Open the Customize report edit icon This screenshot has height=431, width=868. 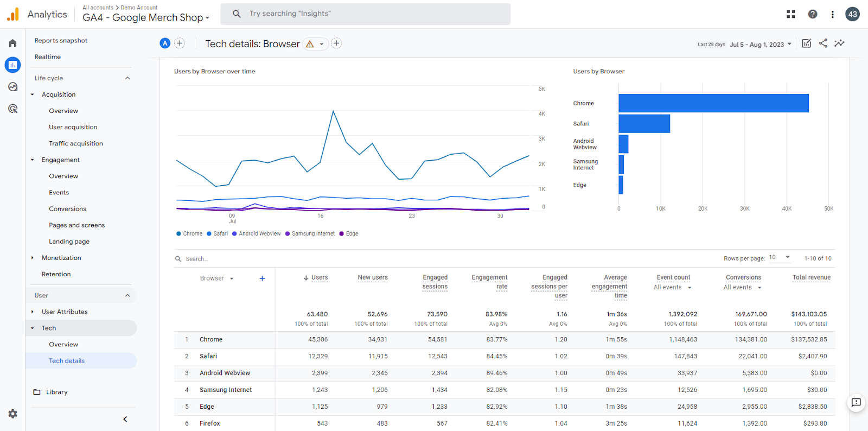[x=807, y=43]
